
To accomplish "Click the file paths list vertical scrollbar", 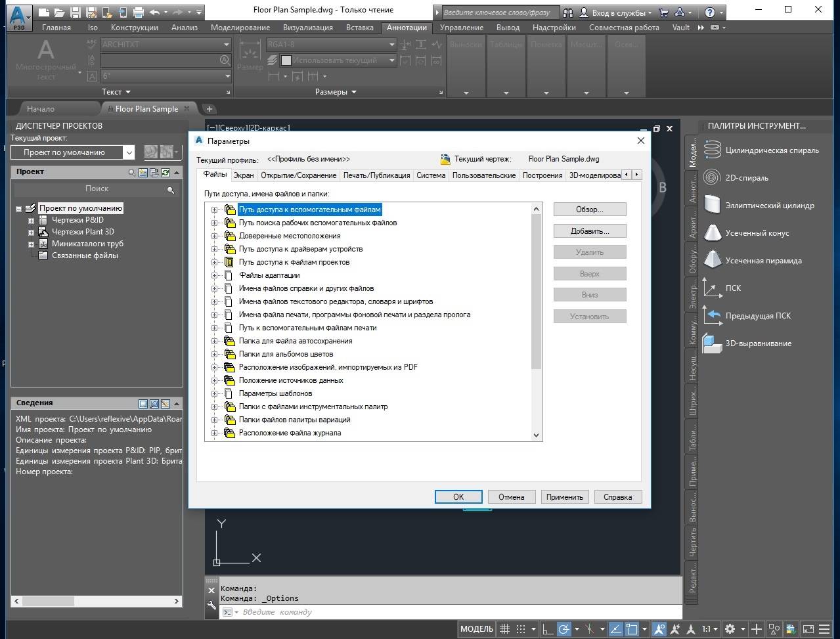I will pos(536,322).
